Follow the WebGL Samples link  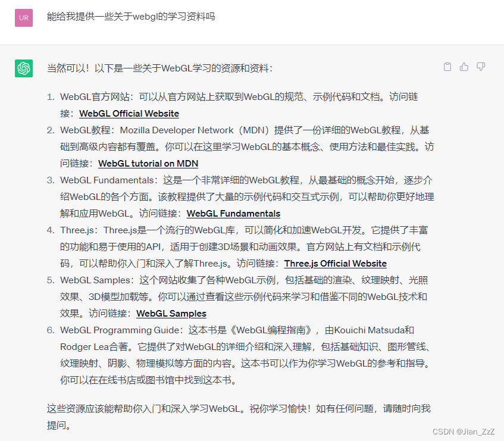171,314
